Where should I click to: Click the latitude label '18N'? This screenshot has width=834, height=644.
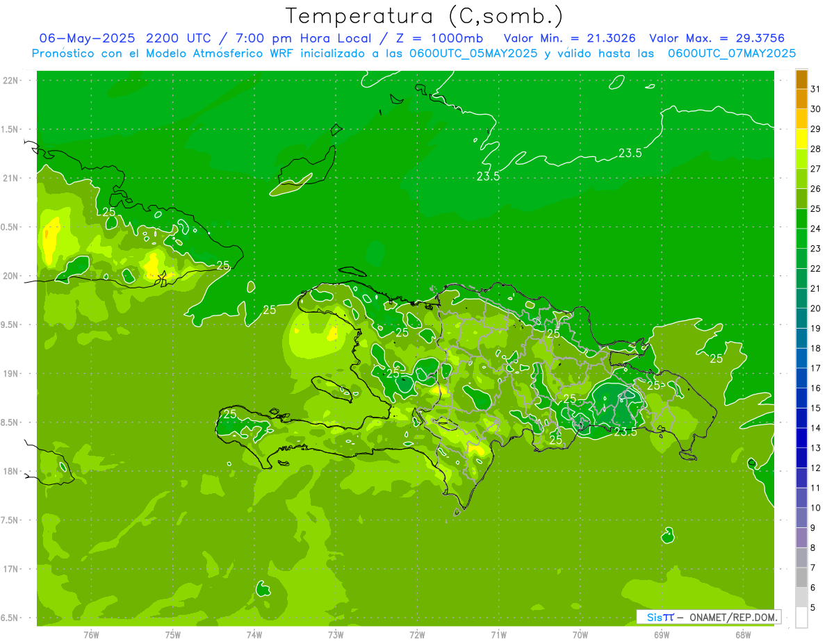(x=10, y=472)
